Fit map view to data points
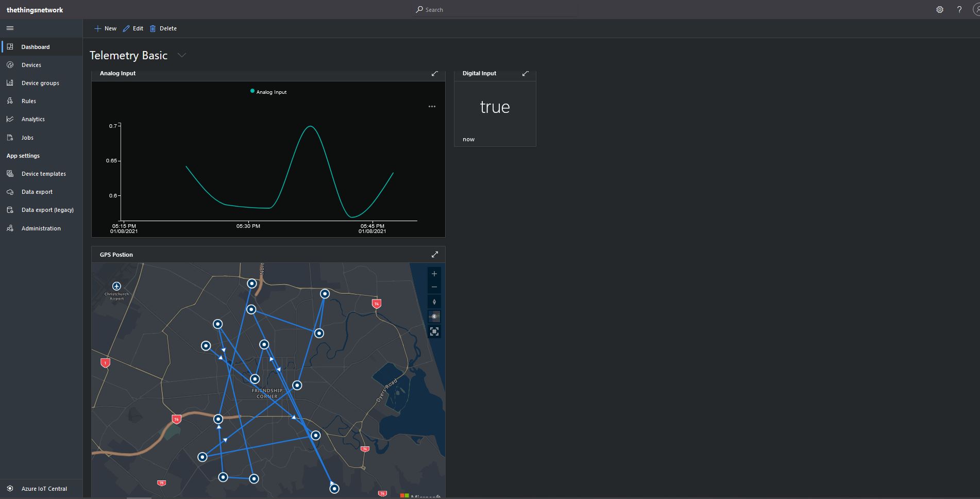The image size is (980, 499). point(434,331)
